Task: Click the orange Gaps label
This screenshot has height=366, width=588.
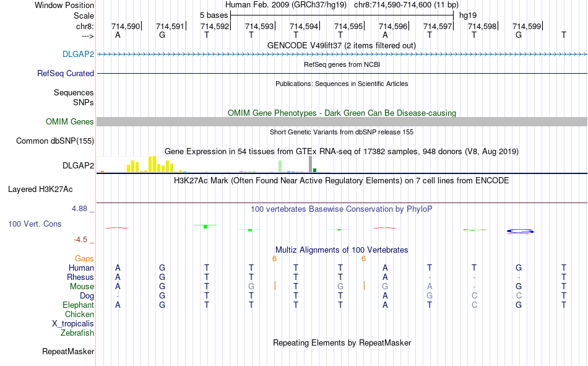Action: click(84, 258)
